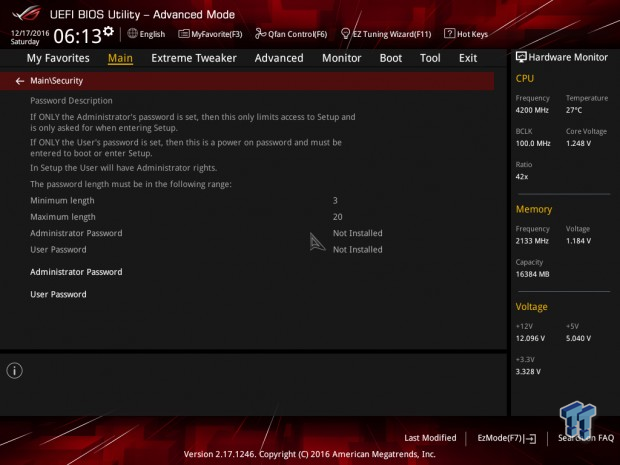Click Minimum length value 3
This screenshot has height=465, width=620.
pos(335,201)
